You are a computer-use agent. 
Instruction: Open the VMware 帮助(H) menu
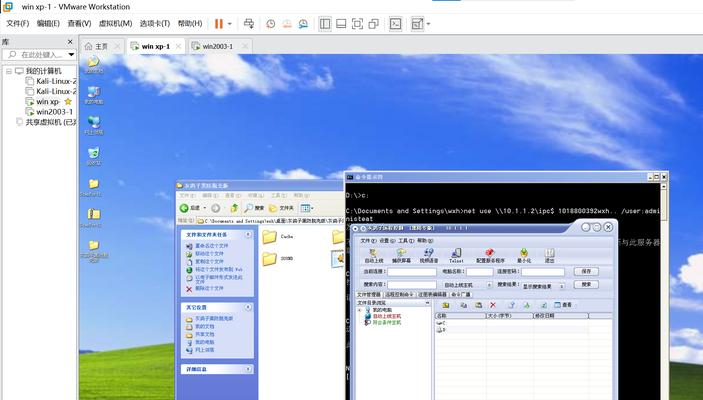[x=190, y=23]
